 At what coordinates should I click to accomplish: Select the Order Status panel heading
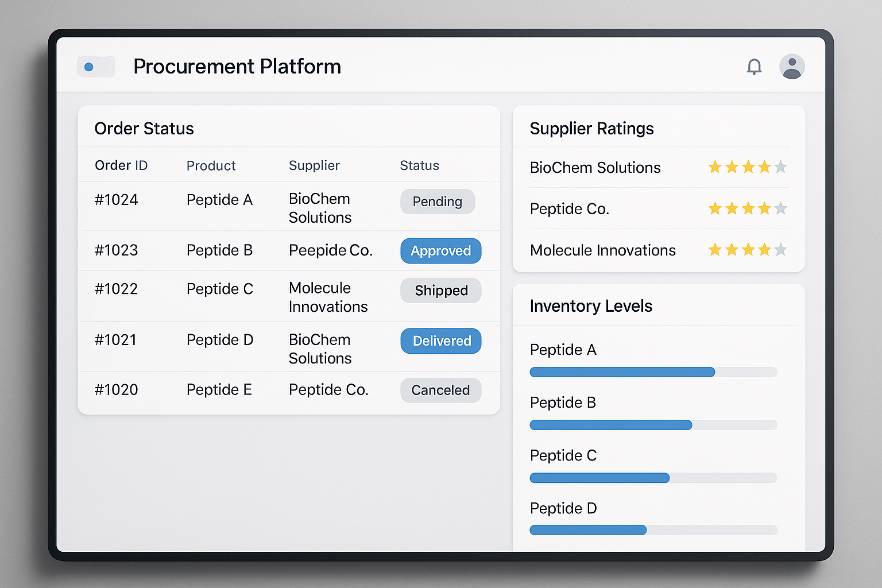[x=144, y=128]
